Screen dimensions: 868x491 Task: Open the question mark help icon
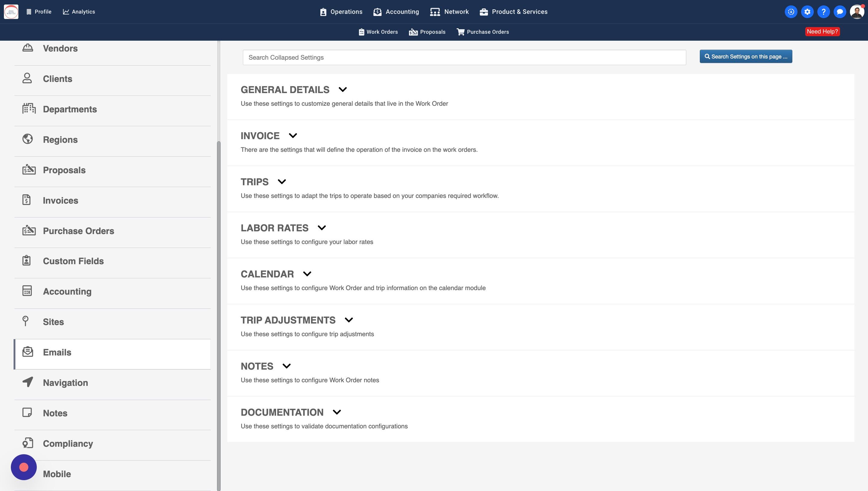click(823, 12)
